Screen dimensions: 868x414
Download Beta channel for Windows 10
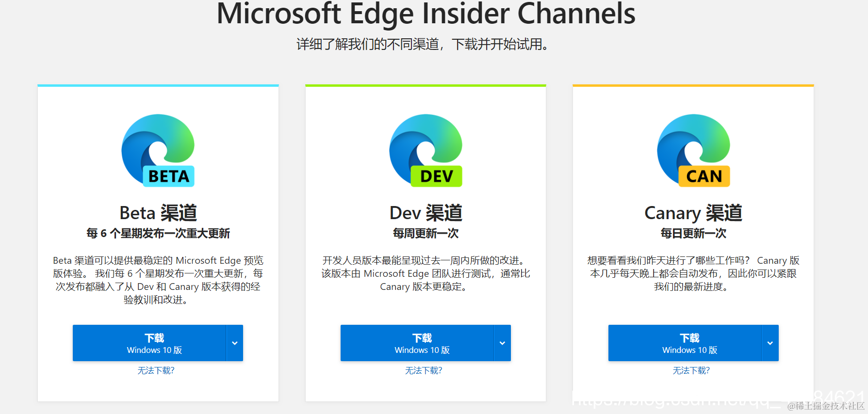149,343
